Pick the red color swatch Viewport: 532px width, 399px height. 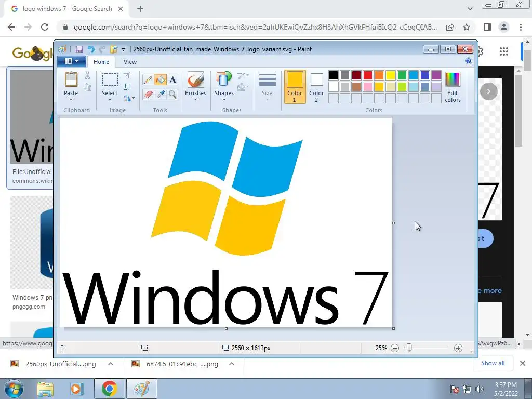point(368,75)
